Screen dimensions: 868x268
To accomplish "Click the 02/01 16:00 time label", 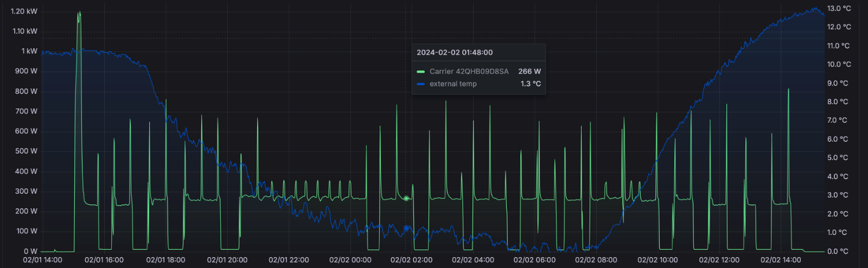I will [104, 260].
